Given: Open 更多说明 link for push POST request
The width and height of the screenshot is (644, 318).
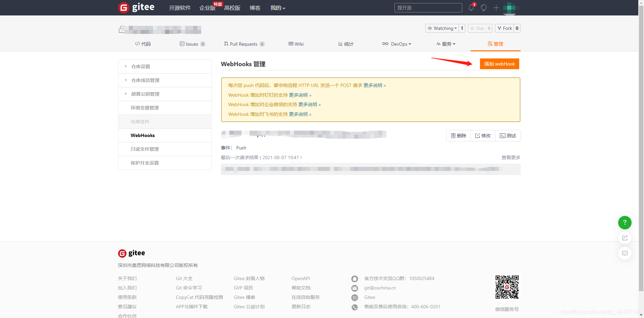Looking at the screenshot, I should (374, 85).
